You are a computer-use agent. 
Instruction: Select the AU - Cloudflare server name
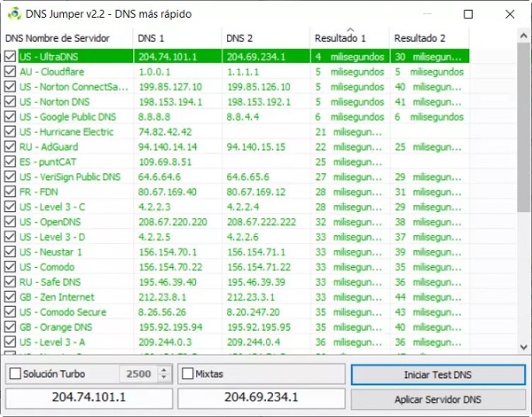pos(51,72)
